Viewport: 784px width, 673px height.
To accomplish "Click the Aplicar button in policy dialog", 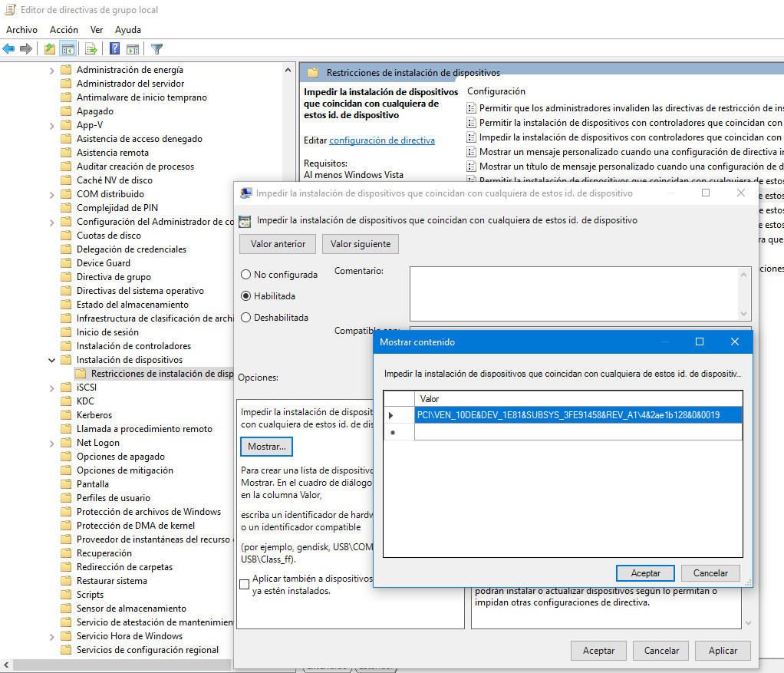I will click(x=723, y=651).
